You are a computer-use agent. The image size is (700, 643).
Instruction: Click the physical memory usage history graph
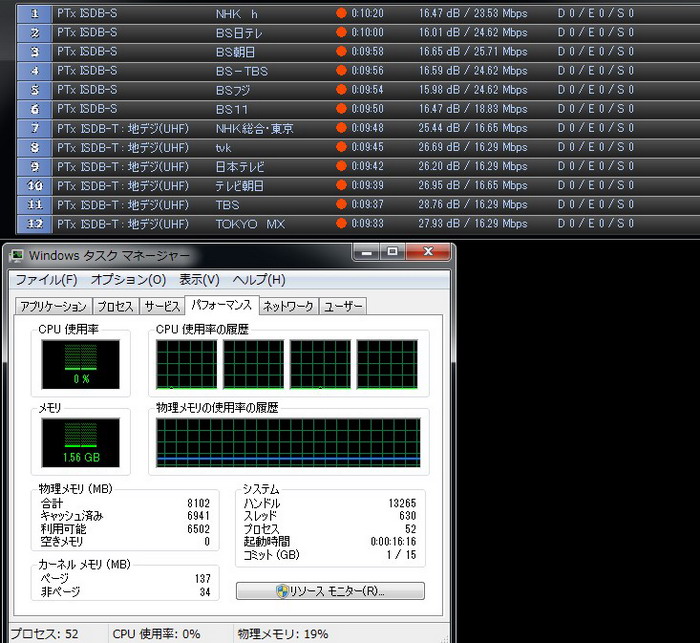[288, 443]
